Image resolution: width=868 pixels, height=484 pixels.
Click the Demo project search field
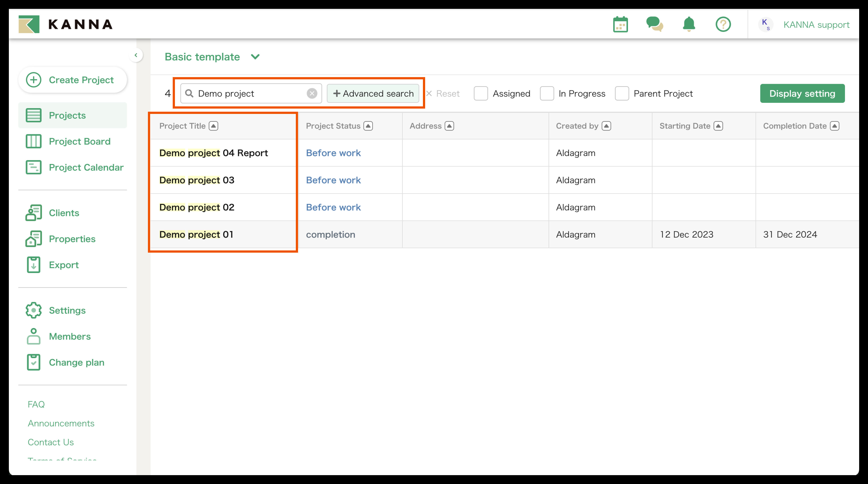point(249,94)
